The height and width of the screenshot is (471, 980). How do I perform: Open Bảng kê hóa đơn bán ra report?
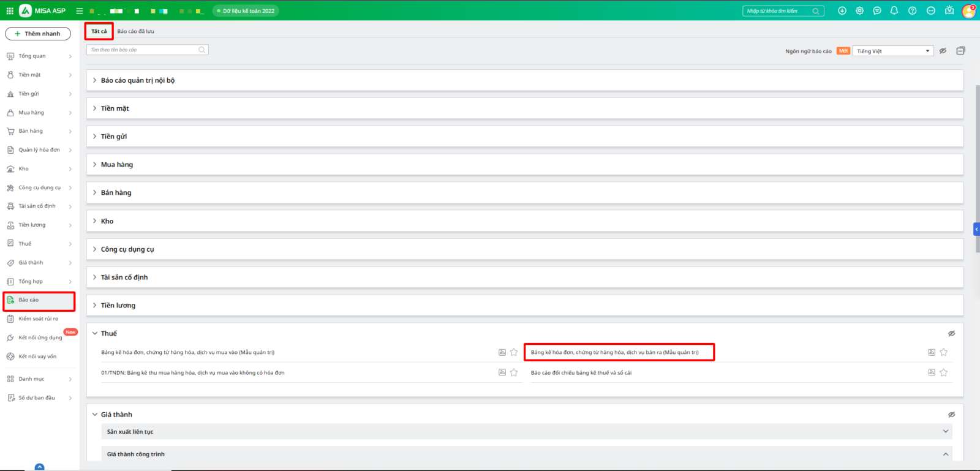click(x=614, y=352)
